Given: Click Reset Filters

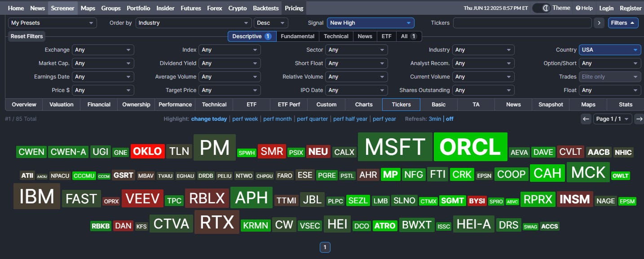Looking at the screenshot, I should (27, 36).
